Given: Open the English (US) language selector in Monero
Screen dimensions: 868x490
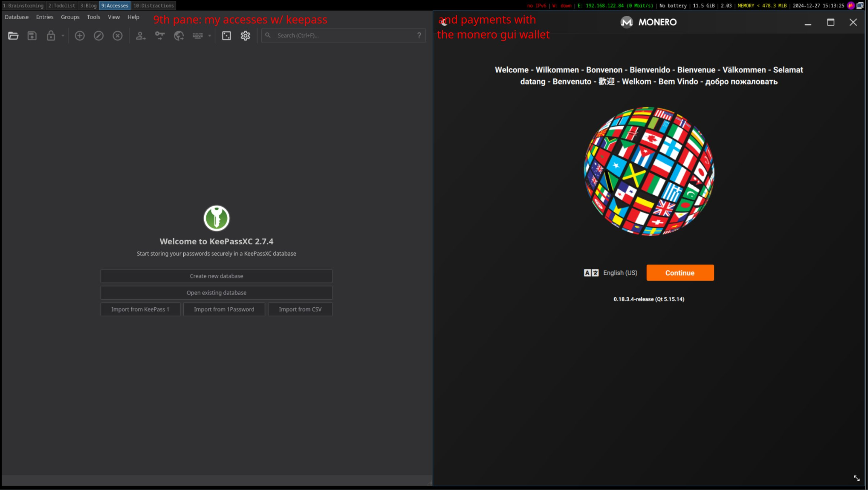Looking at the screenshot, I should [620, 273].
